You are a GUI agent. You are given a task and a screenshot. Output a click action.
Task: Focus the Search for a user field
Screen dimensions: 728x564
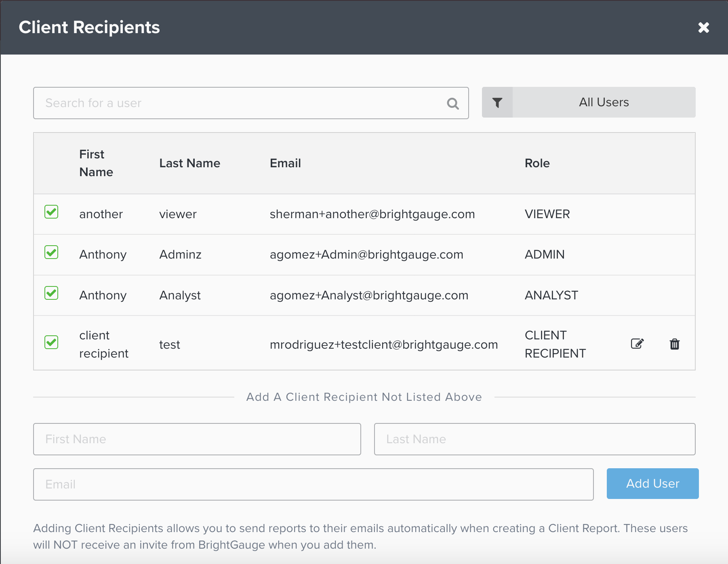coord(251,103)
